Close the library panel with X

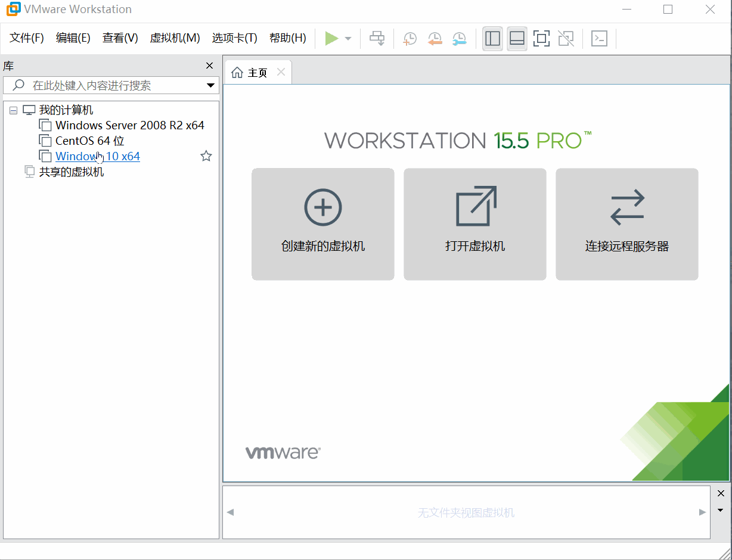tap(209, 66)
